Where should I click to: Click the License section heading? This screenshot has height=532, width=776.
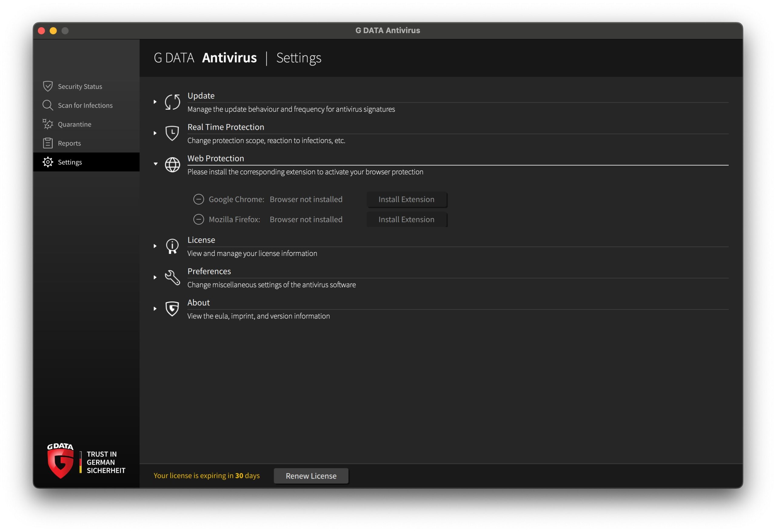pos(201,240)
